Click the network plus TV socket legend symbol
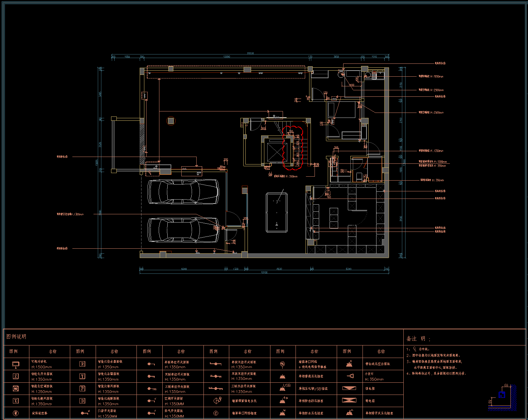Viewport: 528px width, 420px height. click(282, 364)
